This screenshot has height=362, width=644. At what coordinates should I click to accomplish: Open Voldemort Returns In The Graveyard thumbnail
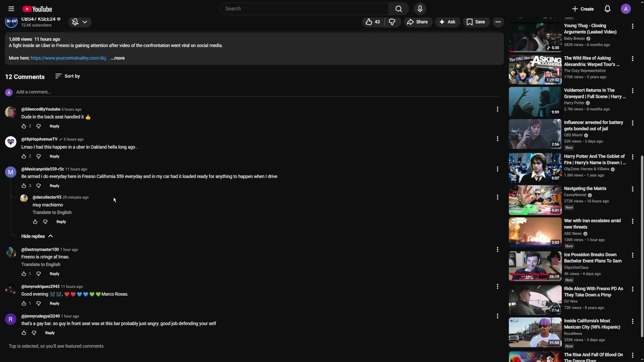(535, 102)
